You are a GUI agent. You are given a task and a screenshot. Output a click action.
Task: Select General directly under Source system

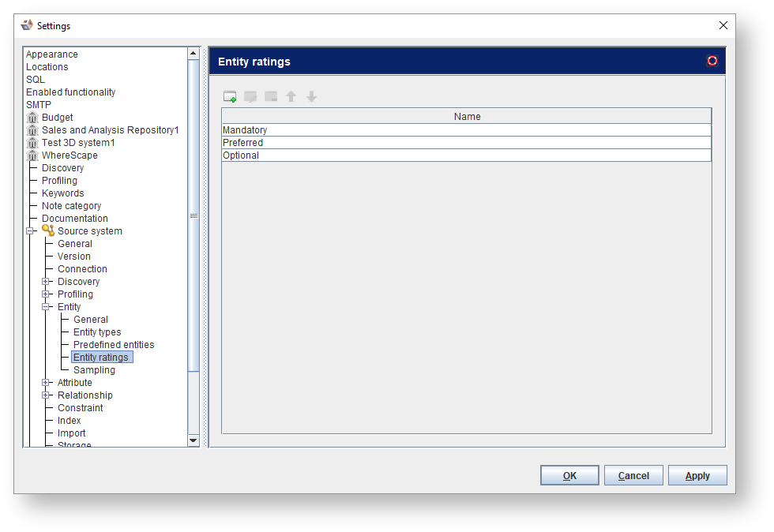tap(74, 244)
